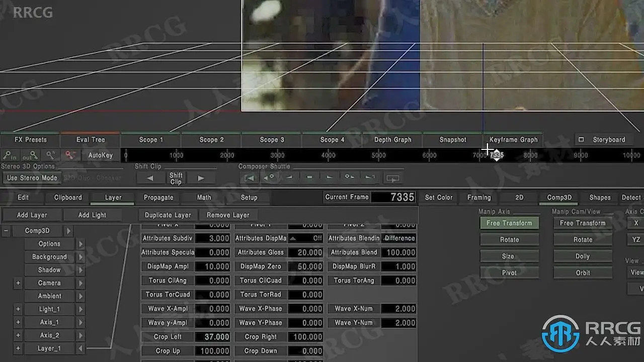Shift clip right with arrow button
This screenshot has width=644, height=362.
point(201,178)
